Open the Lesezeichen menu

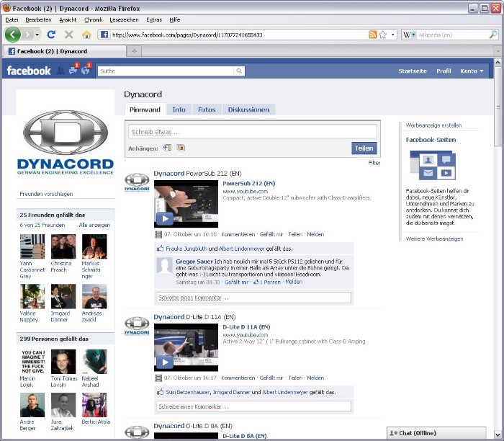tap(124, 19)
